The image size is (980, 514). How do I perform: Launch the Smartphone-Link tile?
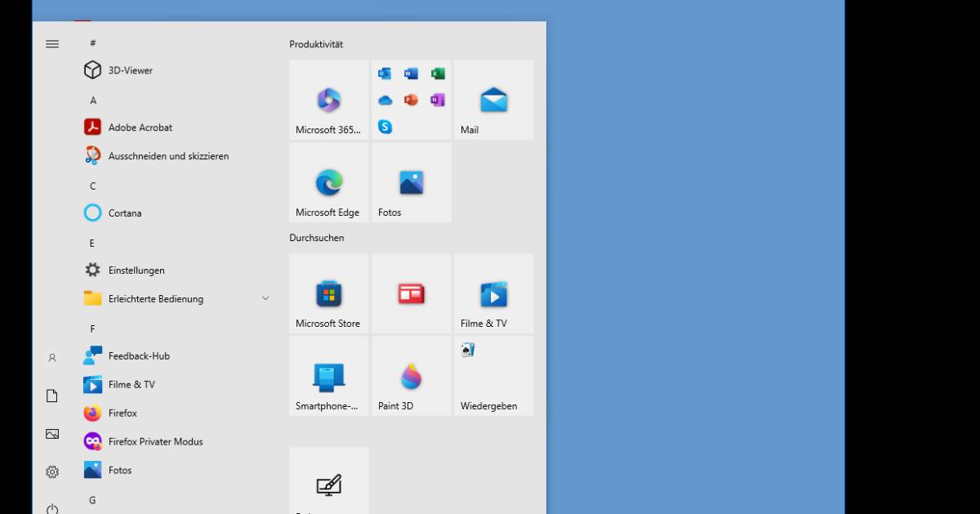[329, 376]
